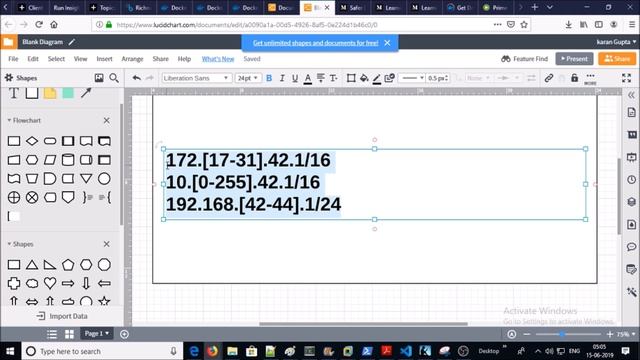
Task: Click the orange Share button
Action: click(x=617, y=59)
